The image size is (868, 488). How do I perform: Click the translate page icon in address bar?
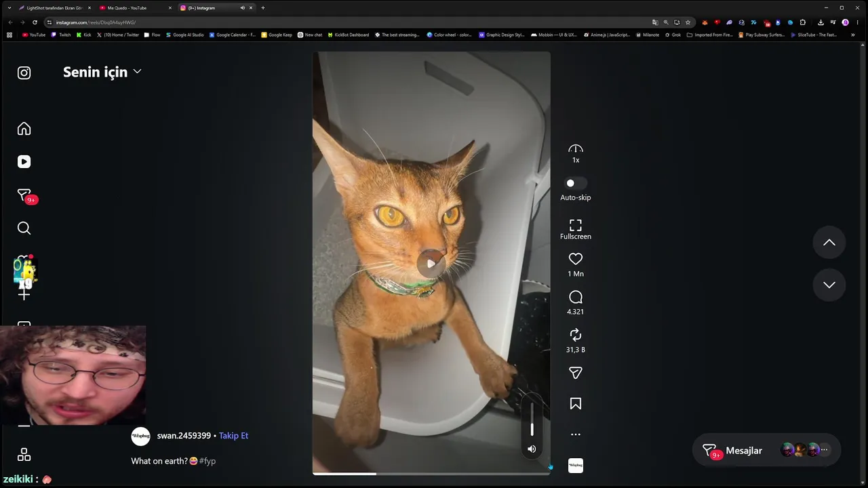655,22
